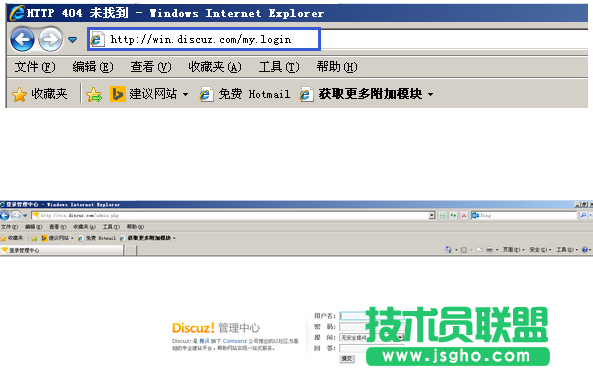Click the 提交 submit button
The image size is (593, 372).
point(347,358)
